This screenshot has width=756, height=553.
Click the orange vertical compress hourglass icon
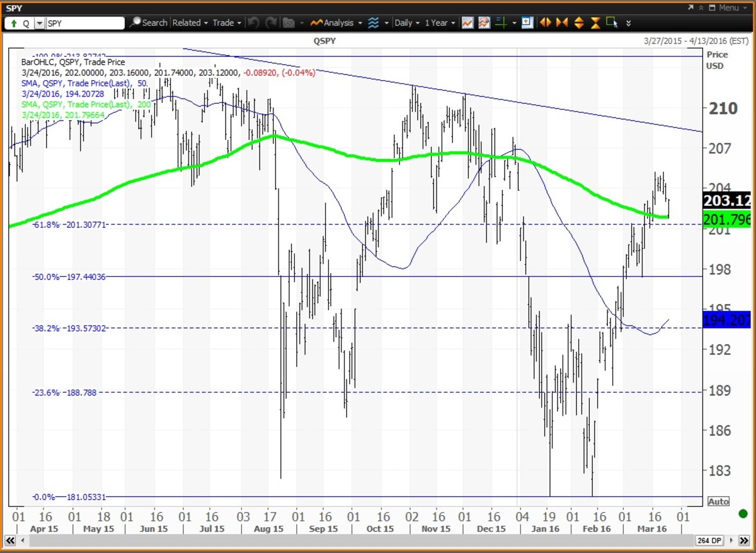point(596,23)
